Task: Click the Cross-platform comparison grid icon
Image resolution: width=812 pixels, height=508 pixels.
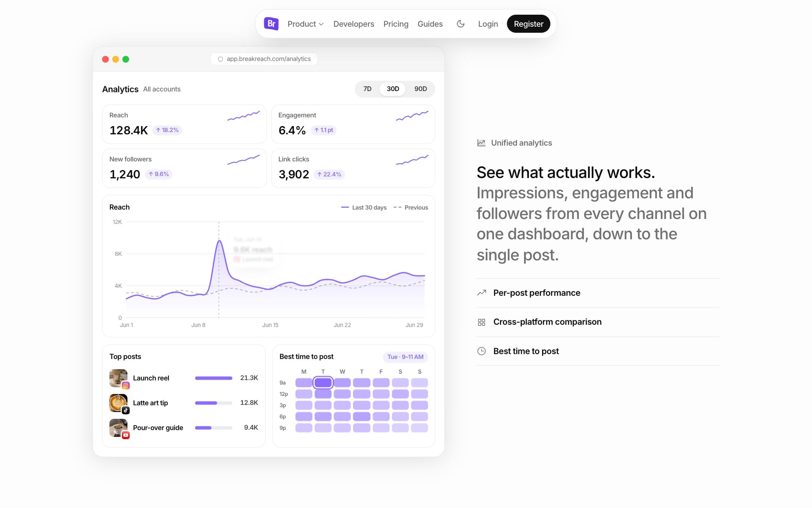Action: click(x=482, y=322)
